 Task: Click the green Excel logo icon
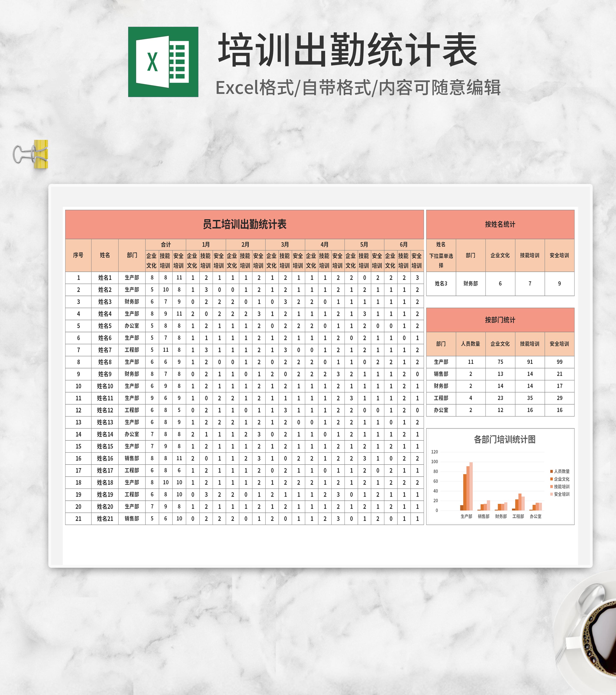pos(163,62)
